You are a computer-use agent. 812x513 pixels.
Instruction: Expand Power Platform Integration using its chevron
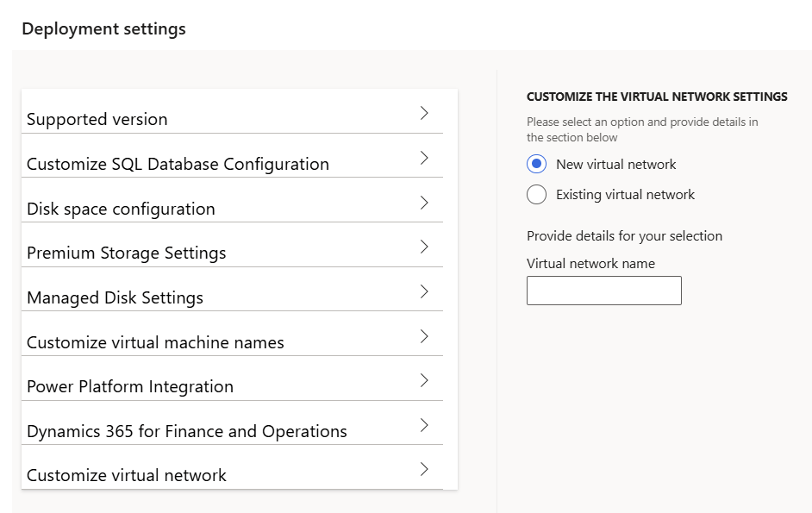pos(424,380)
